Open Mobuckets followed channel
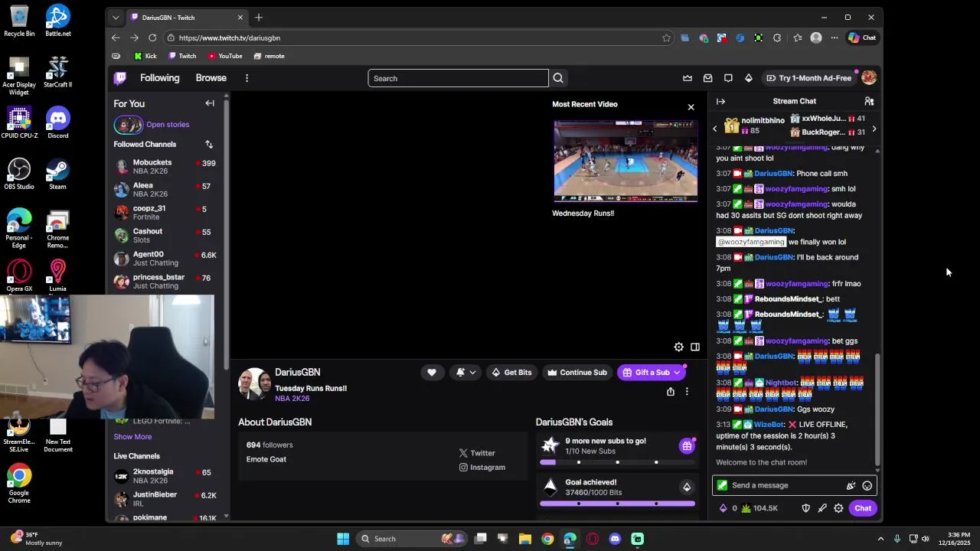Viewport: 980px width, 551px height. [165, 167]
